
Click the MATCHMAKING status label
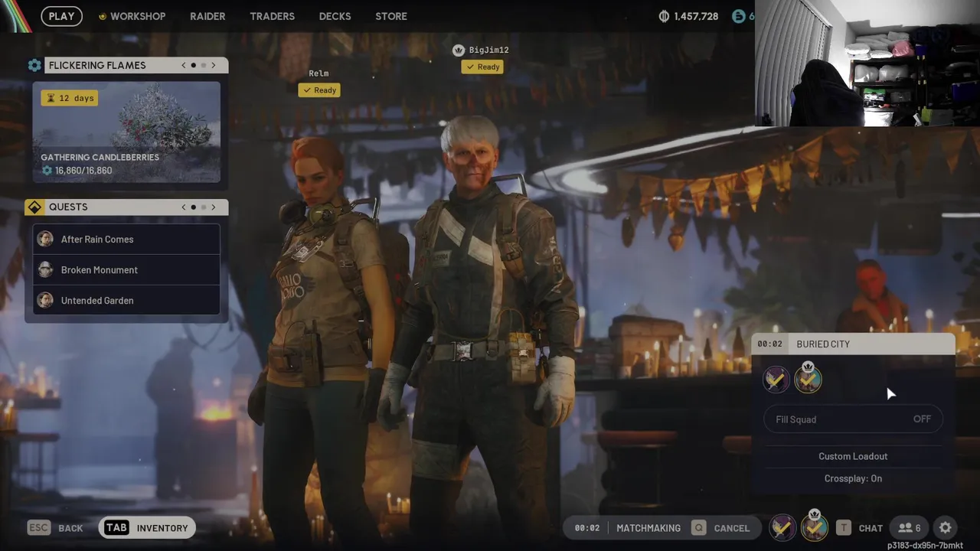pos(648,528)
